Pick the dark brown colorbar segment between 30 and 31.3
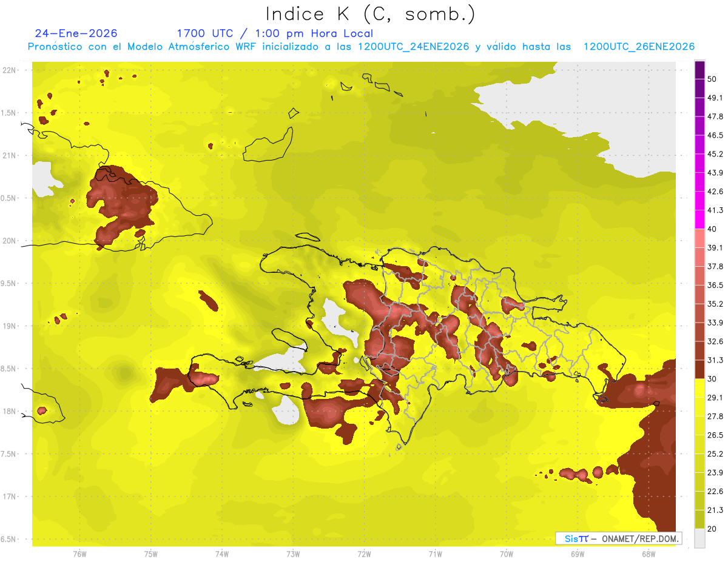 tap(700, 369)
